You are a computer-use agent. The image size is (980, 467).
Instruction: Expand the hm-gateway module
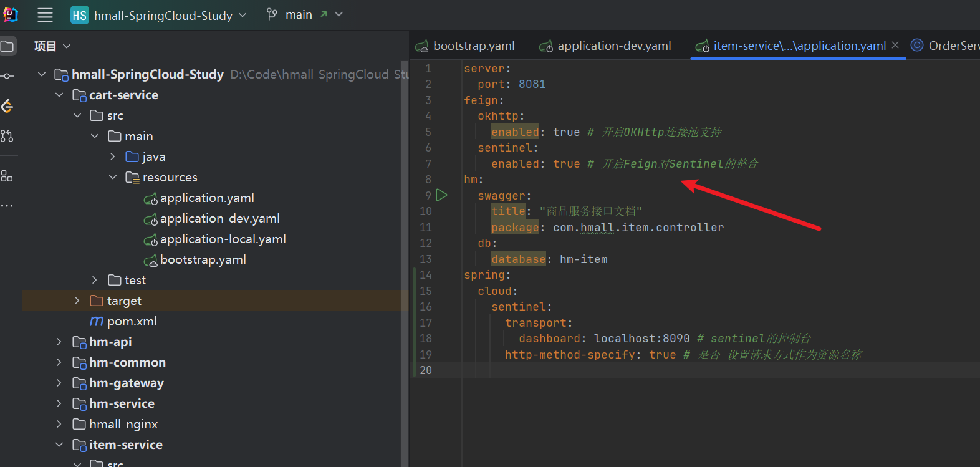point(59,383)
